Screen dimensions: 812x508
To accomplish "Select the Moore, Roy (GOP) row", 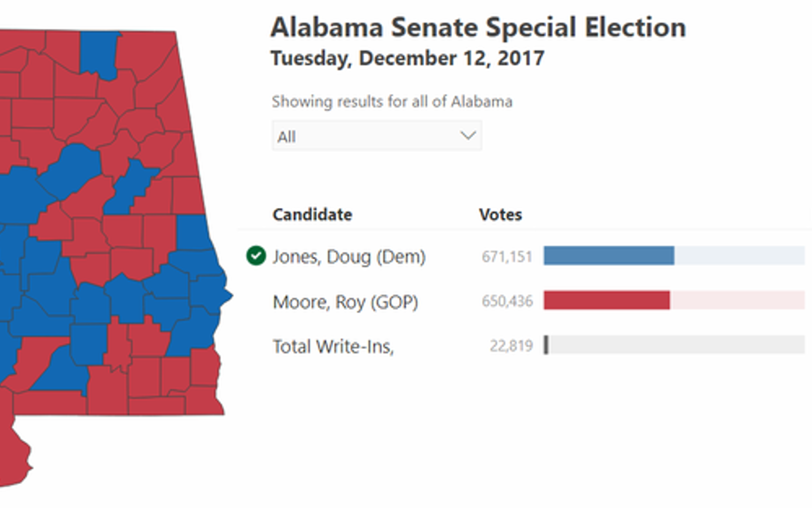I will (346, 301).
